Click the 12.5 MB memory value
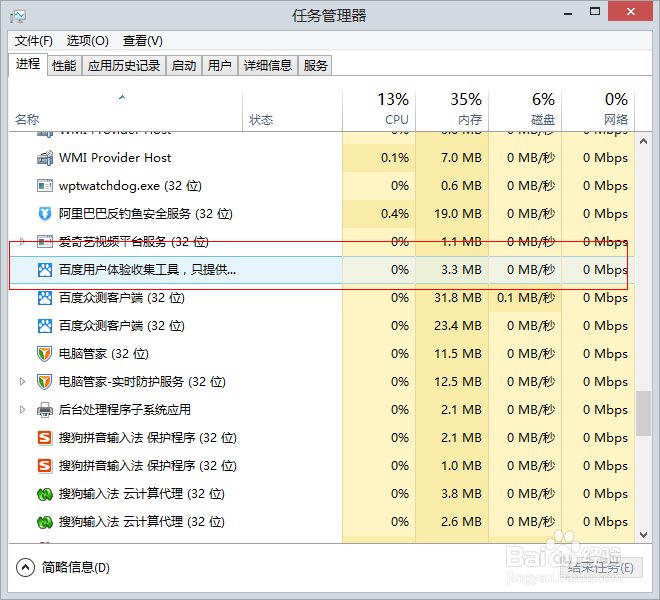 click(x=458, y=382)
